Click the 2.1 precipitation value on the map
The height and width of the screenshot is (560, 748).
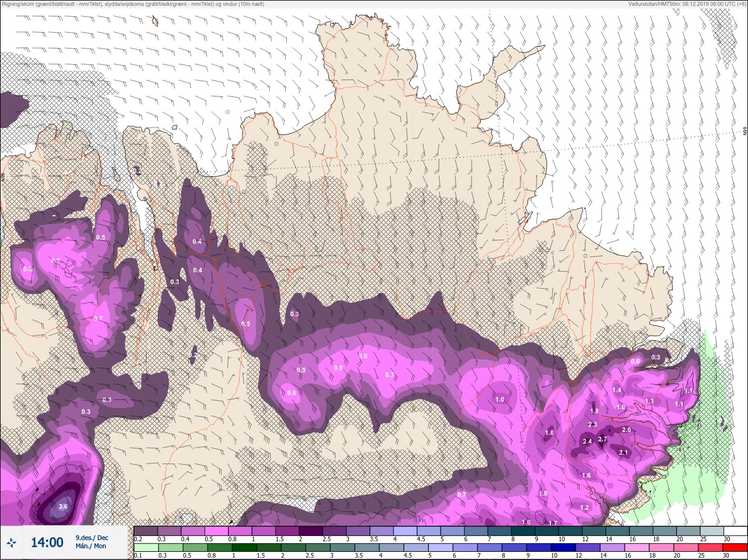624,452
